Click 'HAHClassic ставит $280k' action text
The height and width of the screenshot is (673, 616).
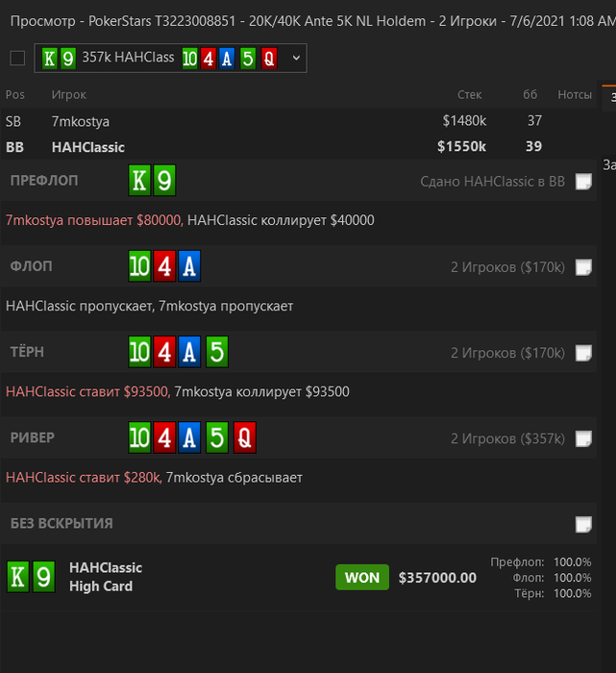coord(84,478)
